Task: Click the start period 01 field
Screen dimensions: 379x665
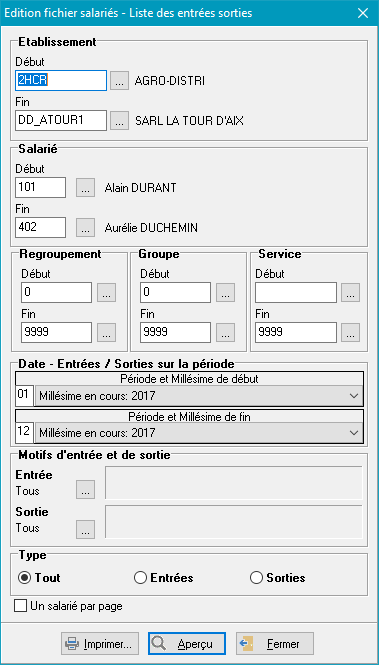Action: (25, 396)
